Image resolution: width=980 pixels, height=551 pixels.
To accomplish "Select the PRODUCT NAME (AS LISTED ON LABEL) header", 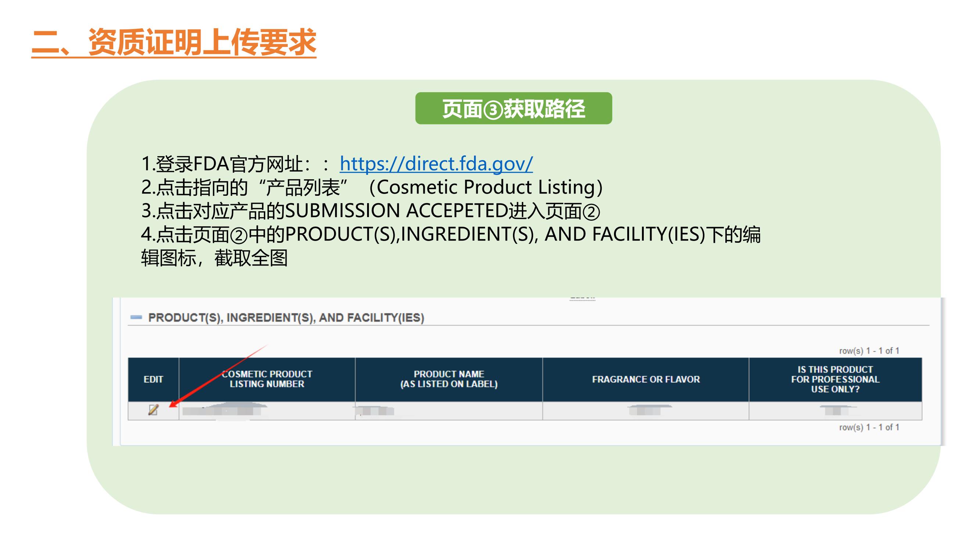I will click(x=449, y=379).
